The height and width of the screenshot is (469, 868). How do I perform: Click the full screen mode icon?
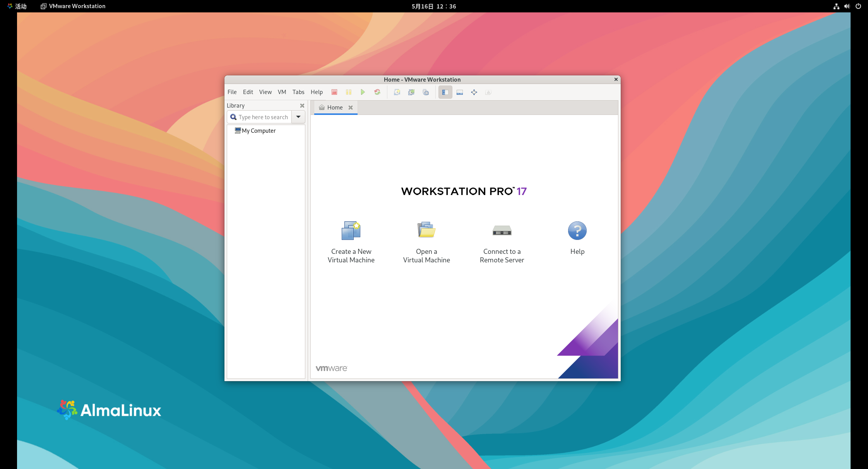coord(474,92)
